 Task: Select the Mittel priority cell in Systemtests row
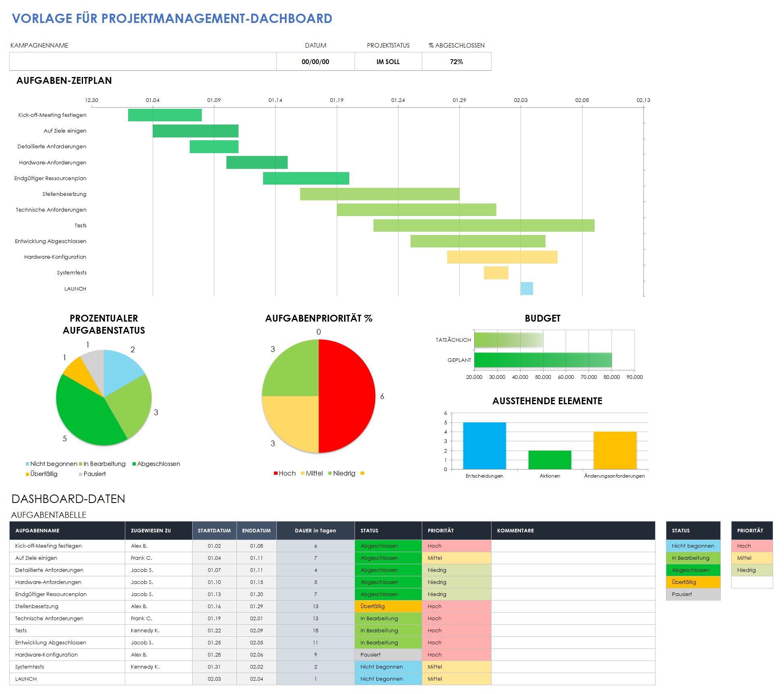point(456,667)
